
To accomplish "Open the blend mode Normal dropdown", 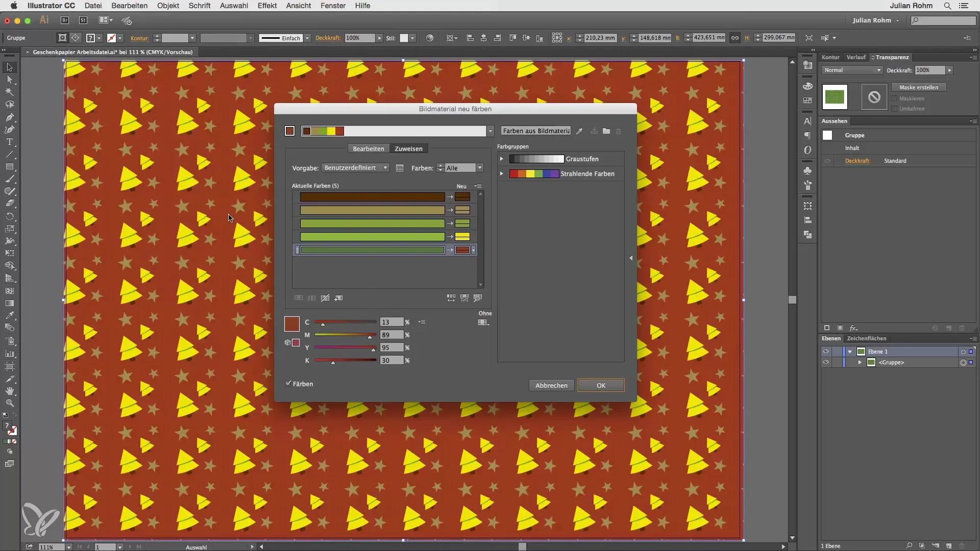I will pyautogui.click(x=852, y=70).
